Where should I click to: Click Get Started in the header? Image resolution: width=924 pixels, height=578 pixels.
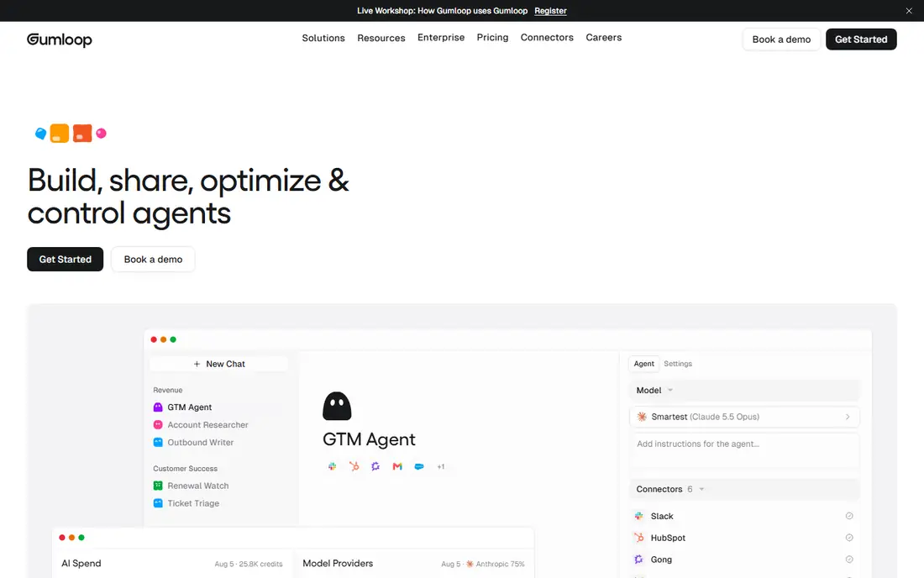pos(861,39)
